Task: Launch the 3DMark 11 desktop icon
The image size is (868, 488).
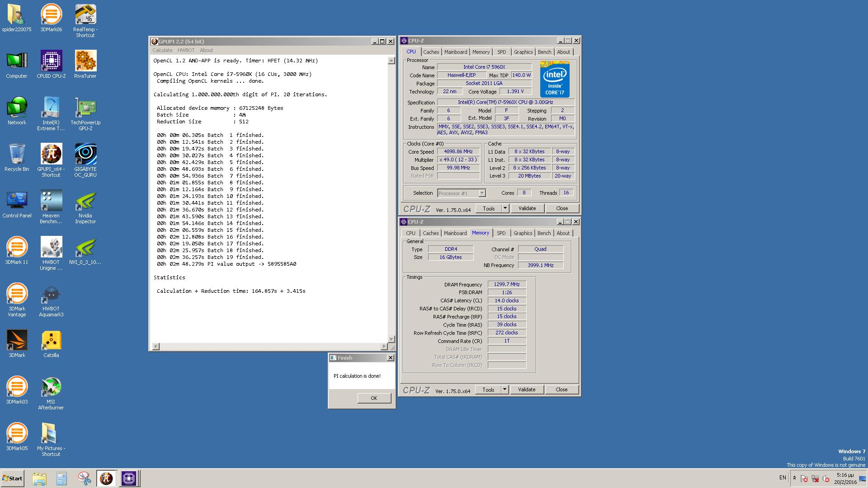Action: coord(17,251)
